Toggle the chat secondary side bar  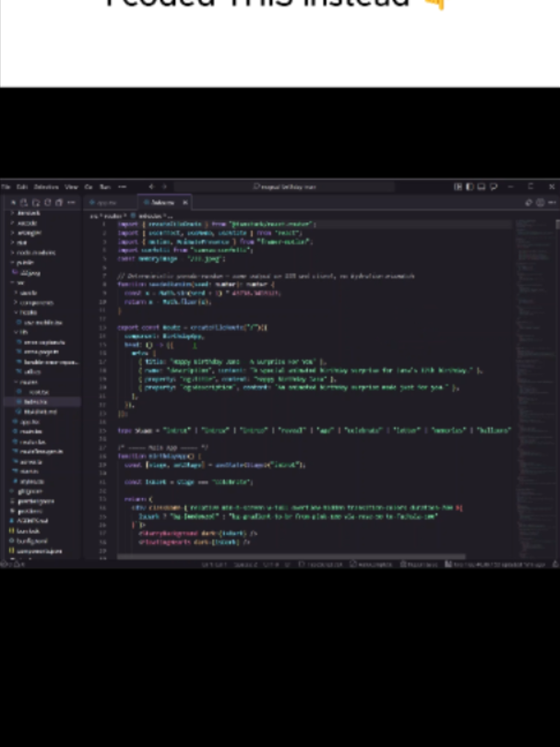pyautogui.click(x=494, y=186)
